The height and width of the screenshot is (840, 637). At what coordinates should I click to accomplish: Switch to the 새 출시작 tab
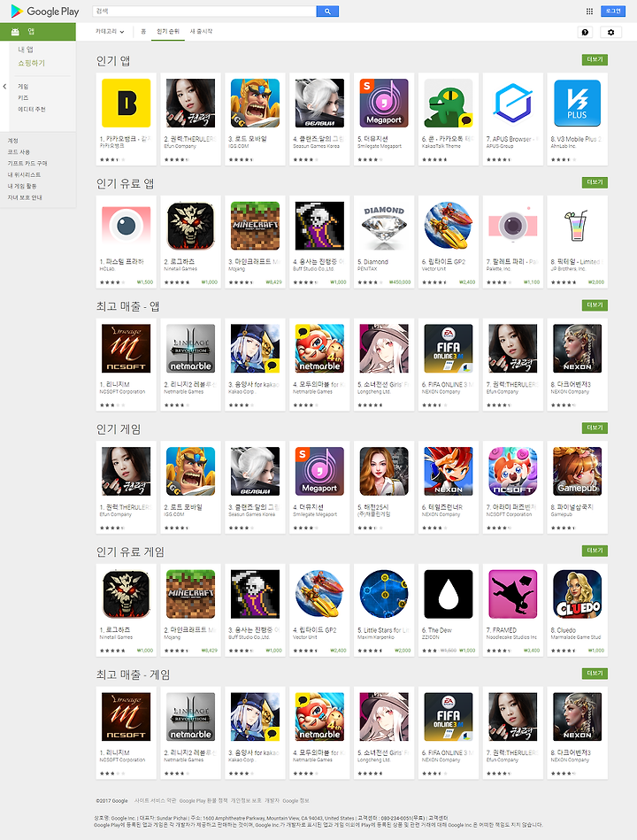tap(201, 32)
